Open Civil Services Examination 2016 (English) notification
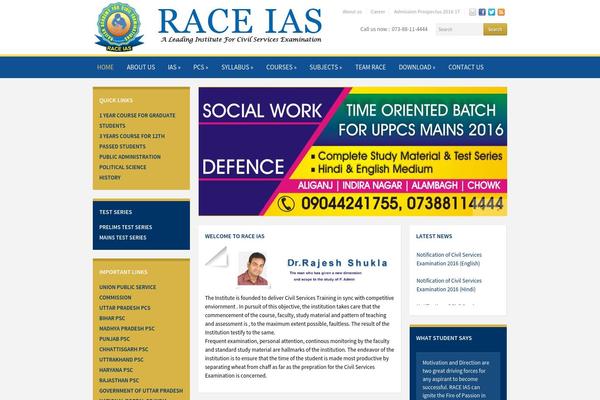600x400 pixels. click(449, 259)
